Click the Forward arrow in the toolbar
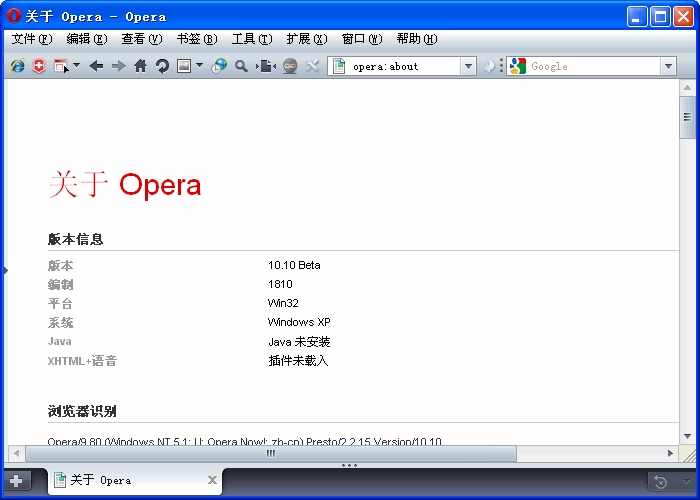This screenshot has width=700, height=500. pos(118,66)
